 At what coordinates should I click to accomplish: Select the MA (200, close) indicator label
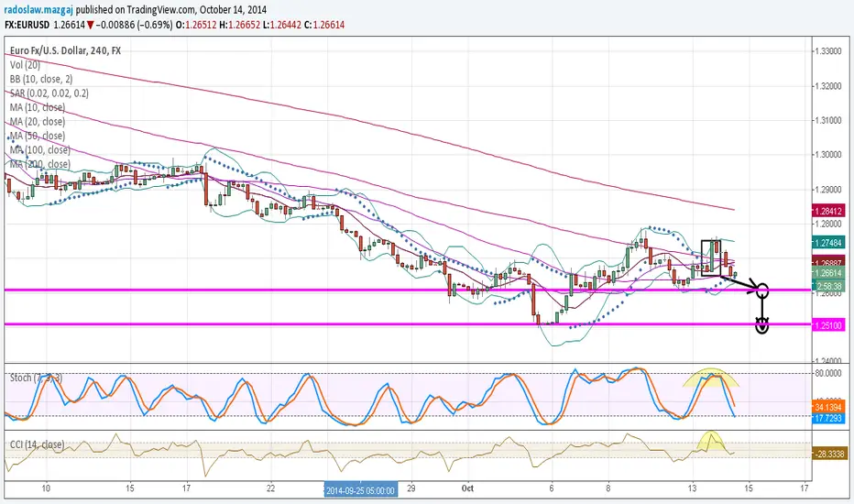pyautogui.click(x=39, y=164)
